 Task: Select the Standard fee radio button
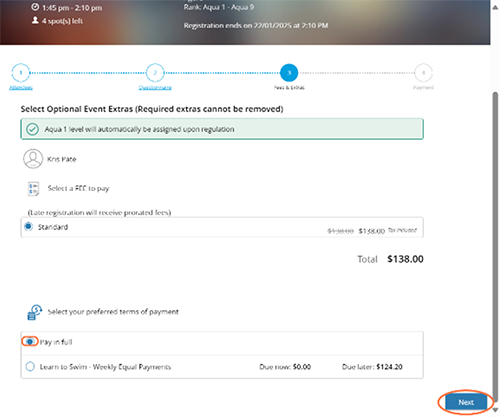(29, 227)
